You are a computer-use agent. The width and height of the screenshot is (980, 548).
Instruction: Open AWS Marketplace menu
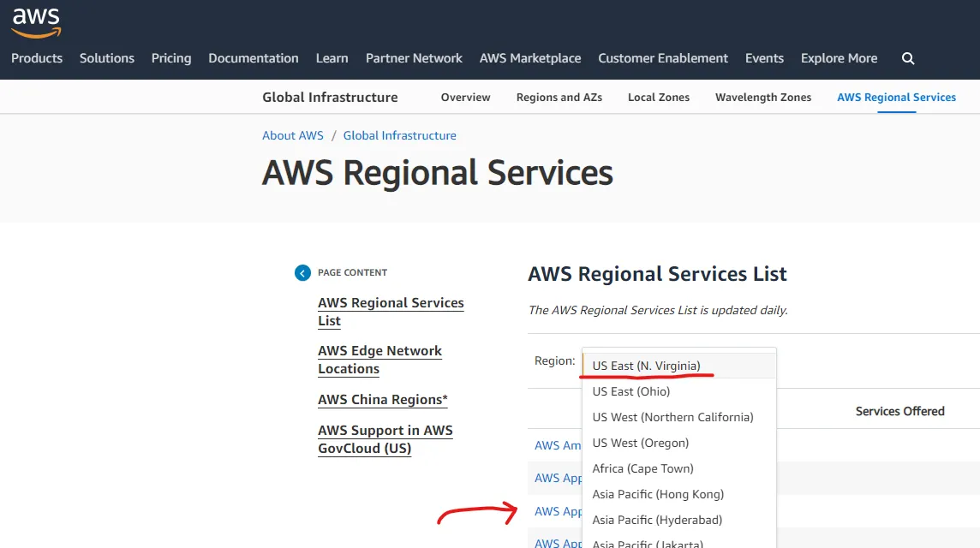point(530,58)
